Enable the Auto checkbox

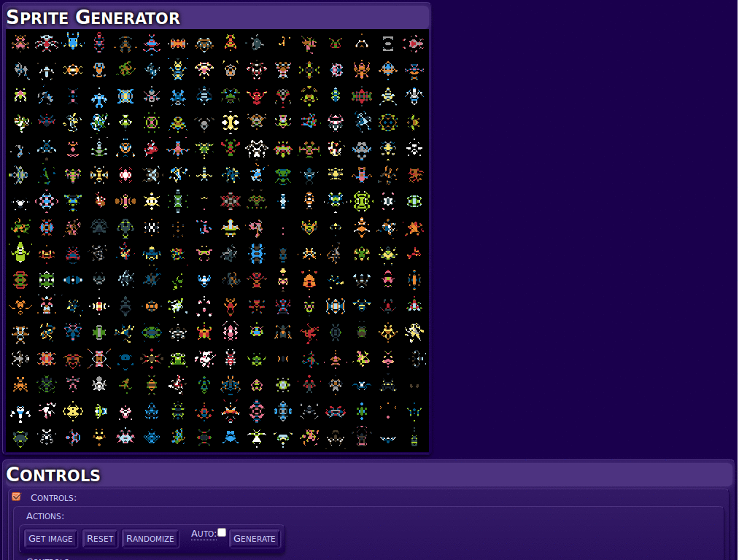tap(222, 532)
